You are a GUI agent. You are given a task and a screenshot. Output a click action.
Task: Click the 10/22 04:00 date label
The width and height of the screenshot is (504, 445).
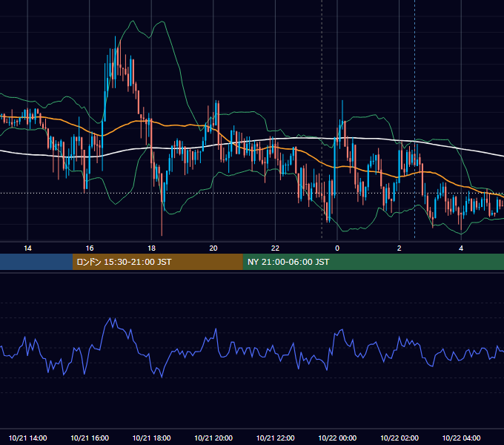pos(461,438)
